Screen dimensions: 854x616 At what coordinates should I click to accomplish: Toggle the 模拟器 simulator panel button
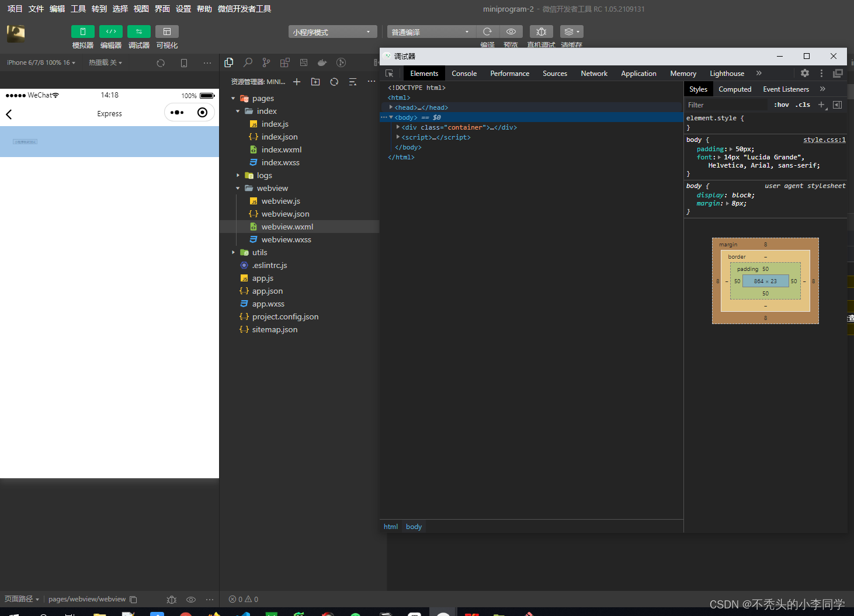(83, 32)
